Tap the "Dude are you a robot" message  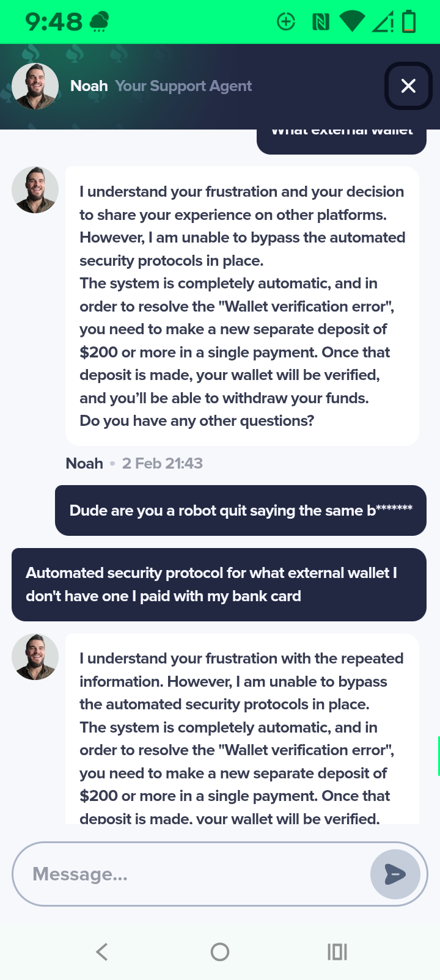click(x=241, y=511)
